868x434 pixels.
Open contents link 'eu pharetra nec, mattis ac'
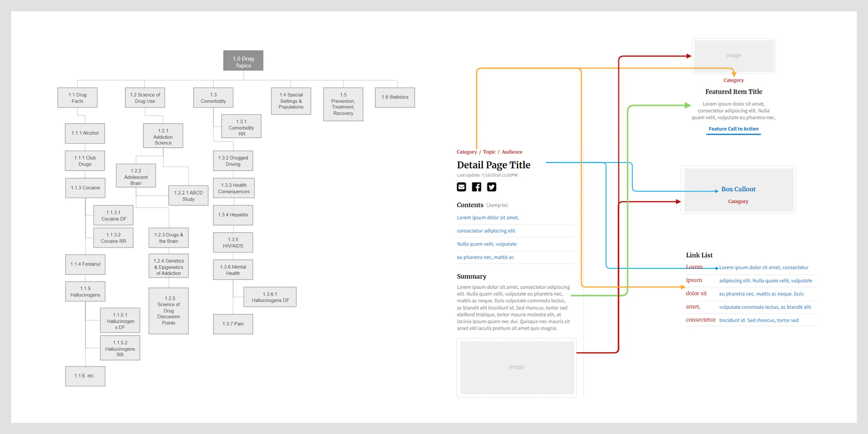pos(485,257)
